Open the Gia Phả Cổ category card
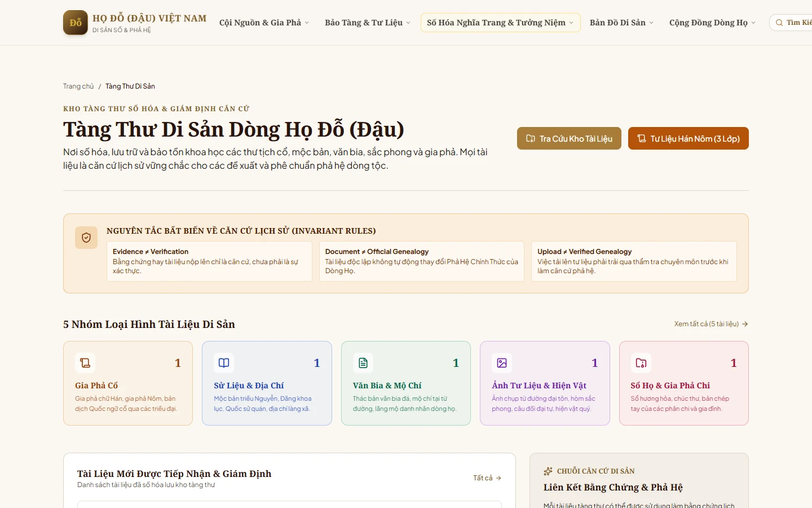 pos(128,383)
